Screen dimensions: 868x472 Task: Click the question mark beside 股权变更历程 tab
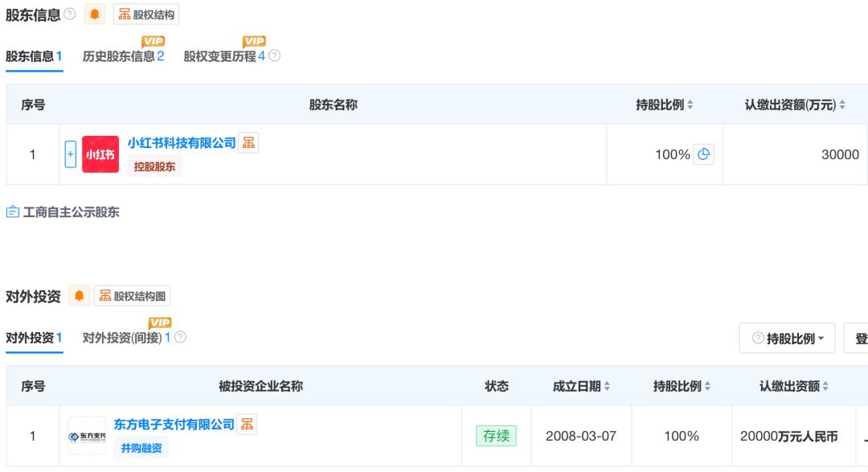pyautogui.click(x=273, y=56)
